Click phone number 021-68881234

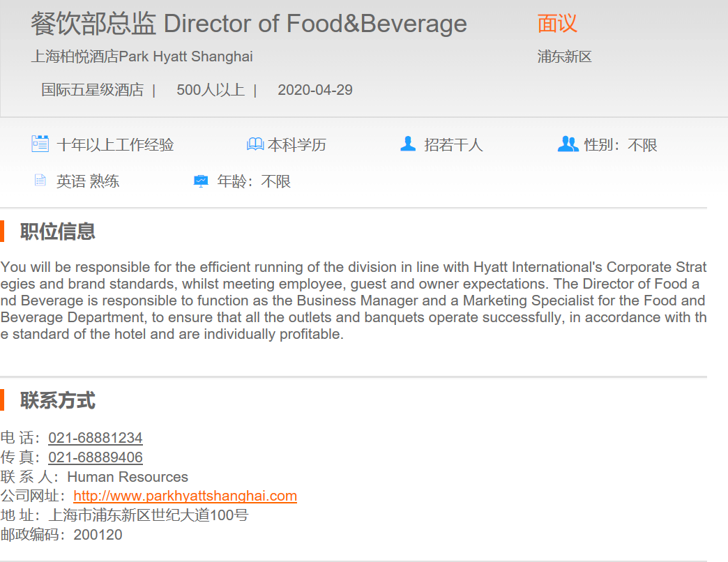[x=95, y=438]
